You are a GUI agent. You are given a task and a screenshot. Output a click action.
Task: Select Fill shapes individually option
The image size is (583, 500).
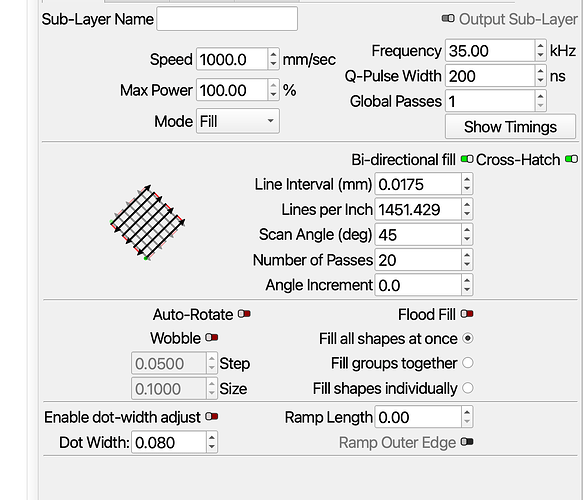(468, 388)
